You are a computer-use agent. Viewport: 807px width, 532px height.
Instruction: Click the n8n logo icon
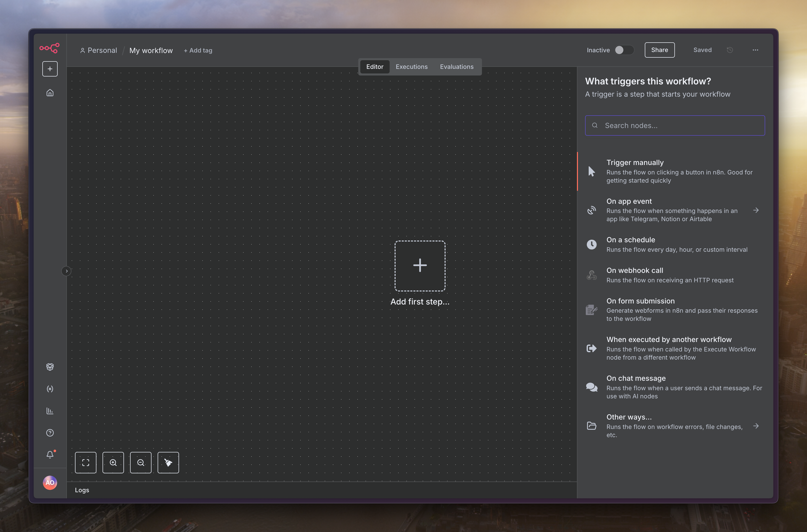[49, 48]
